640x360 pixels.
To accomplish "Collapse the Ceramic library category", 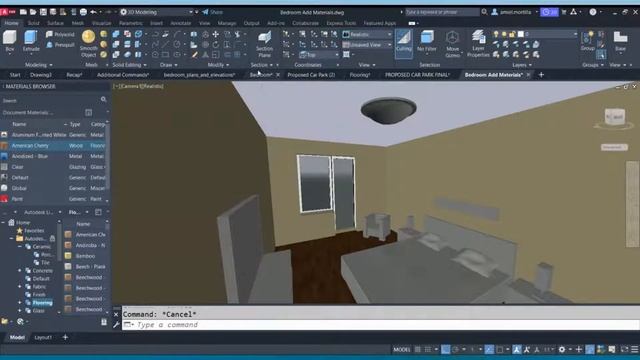I will coord(20,247).
